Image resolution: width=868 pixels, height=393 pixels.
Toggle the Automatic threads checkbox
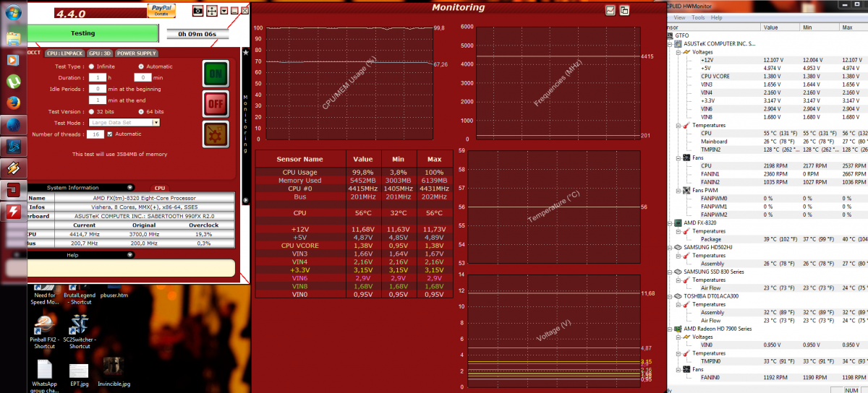tap(110, 134)
